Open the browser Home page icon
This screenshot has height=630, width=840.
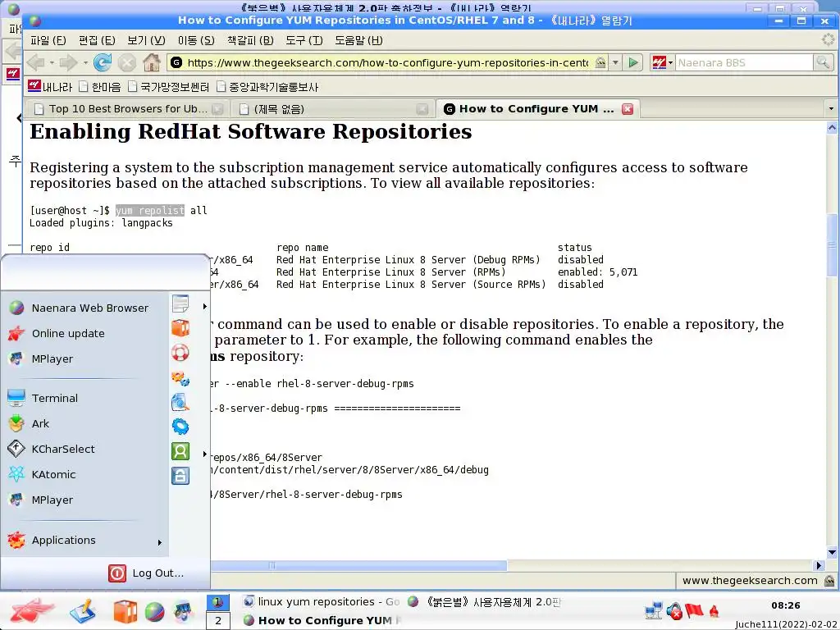(152, 62)
